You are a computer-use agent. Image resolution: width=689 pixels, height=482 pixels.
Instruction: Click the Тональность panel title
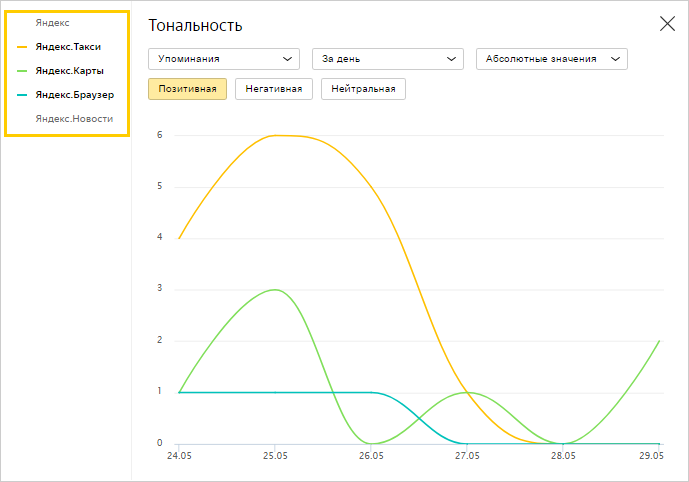click(x=195, y=25)
